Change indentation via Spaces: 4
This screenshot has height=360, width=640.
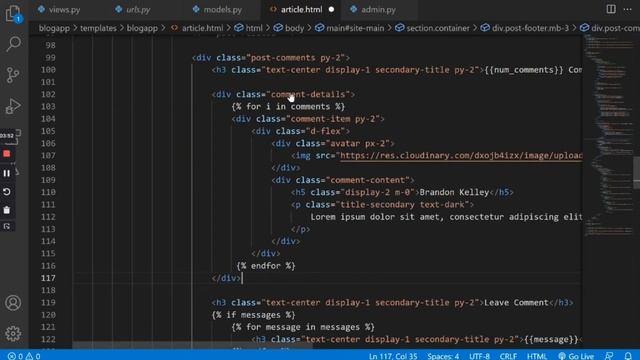[443, 356]
